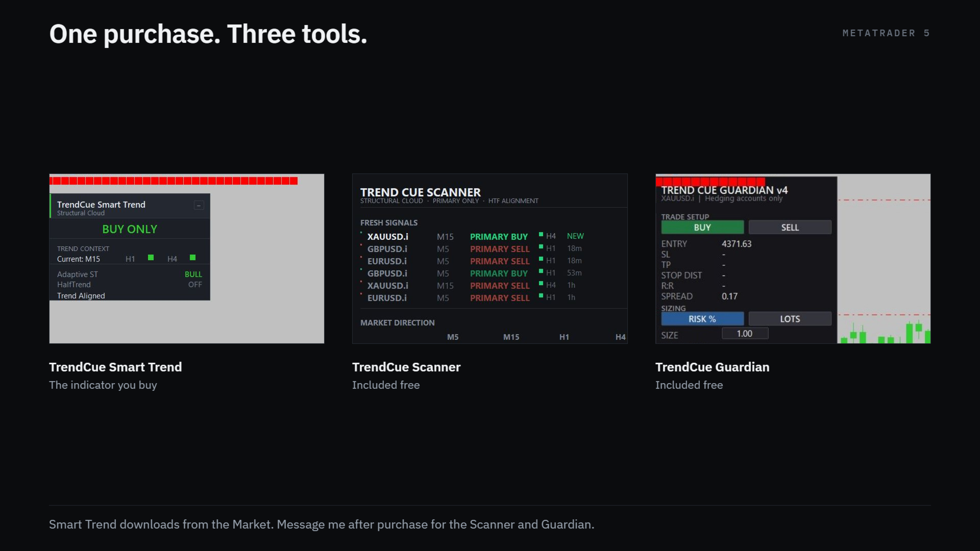
Task: Click the green H4 alignment dot for XAUUSD.i
Action: 541,235
